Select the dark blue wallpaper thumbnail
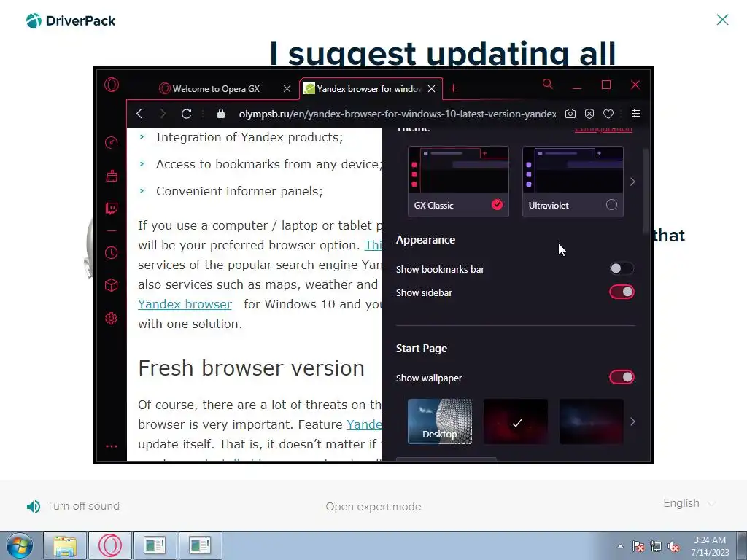The height and width of the screenshot is (560, 747). [591, 421]
